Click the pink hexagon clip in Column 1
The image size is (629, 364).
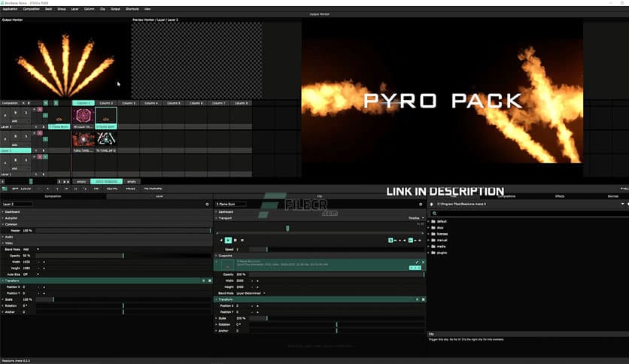pos(83,116)
